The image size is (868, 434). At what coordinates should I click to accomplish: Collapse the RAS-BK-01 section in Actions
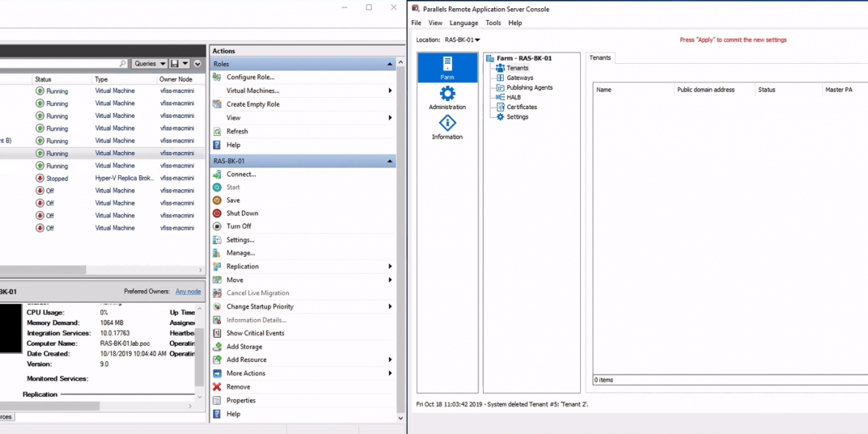[x=389, y=161]
